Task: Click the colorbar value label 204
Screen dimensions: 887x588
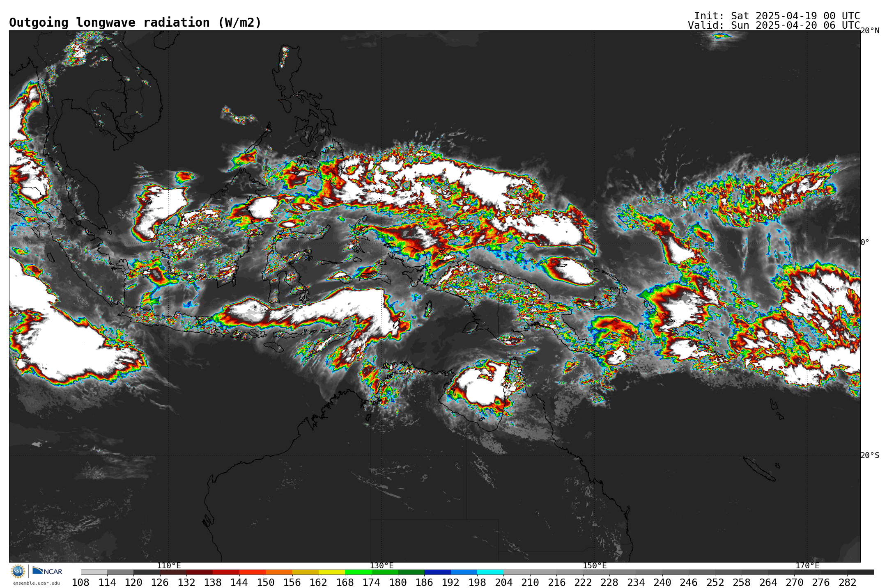Action: point(503,583)
